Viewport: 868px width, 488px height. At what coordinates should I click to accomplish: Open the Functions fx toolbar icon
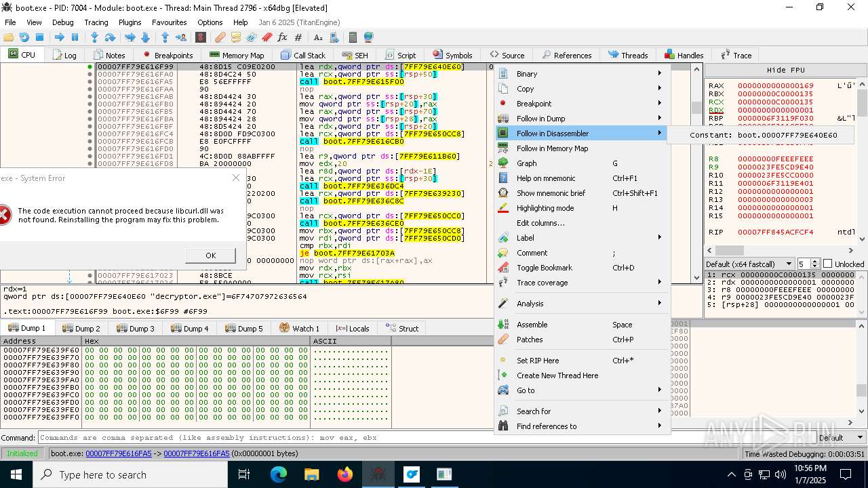282,37
